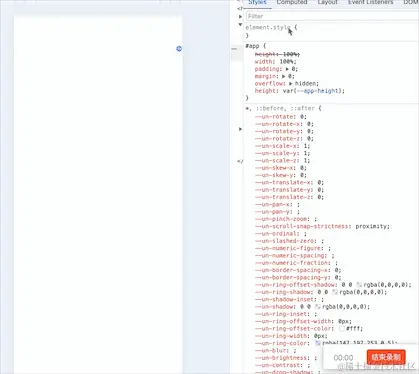Click the --un-numeric-figure property
Viewport: 419px width, 374px height.
[x=289, y=248]
